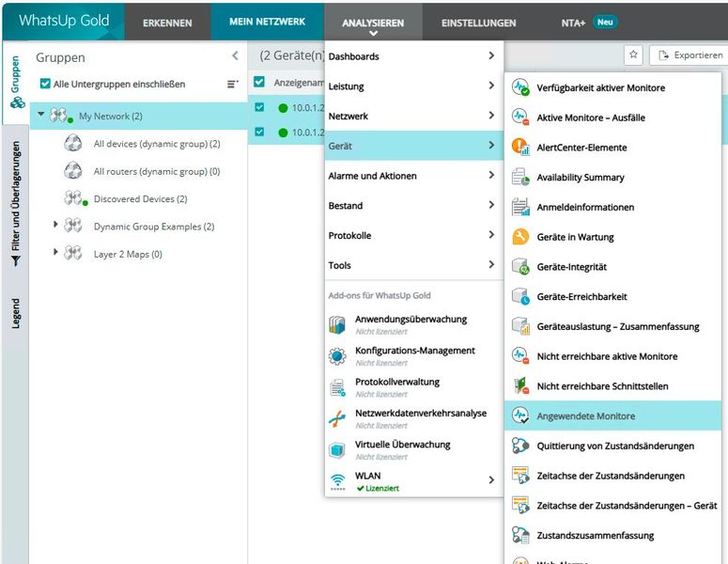Screen dimensions: 728x564
Task: Click the WhatsUp Gold logo
Action: [64, 21]
